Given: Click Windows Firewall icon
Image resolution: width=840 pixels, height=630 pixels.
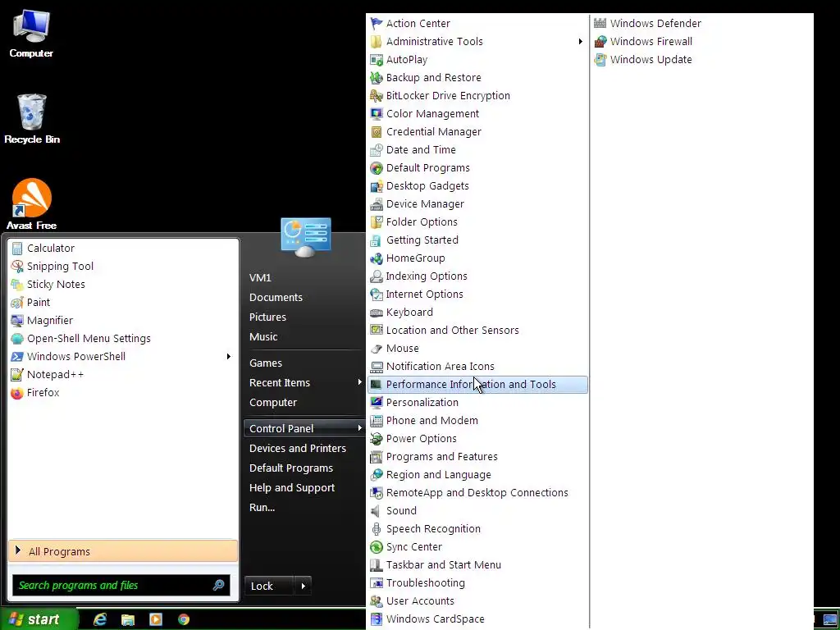Looking at the screenshot, I should click(x=600, y=41).
